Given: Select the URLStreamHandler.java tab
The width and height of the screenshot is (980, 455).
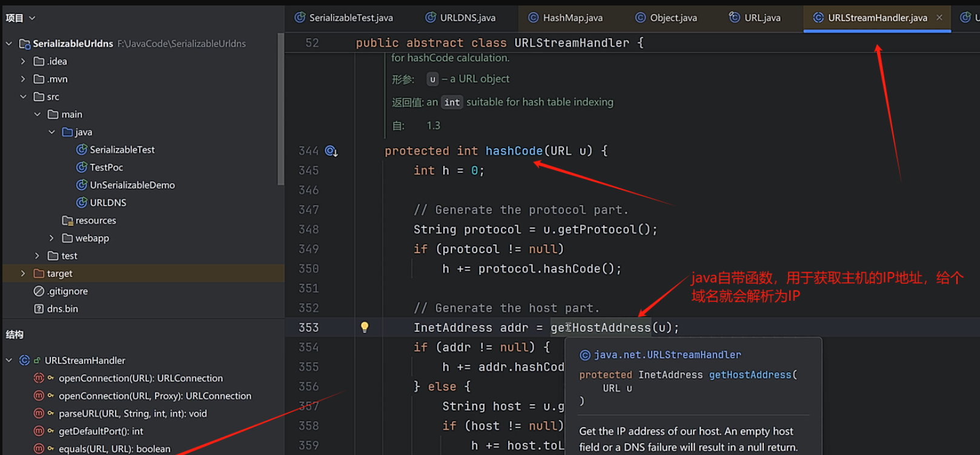Looking at the screenshot, I should pyautogui.click(x=877, y=18).
